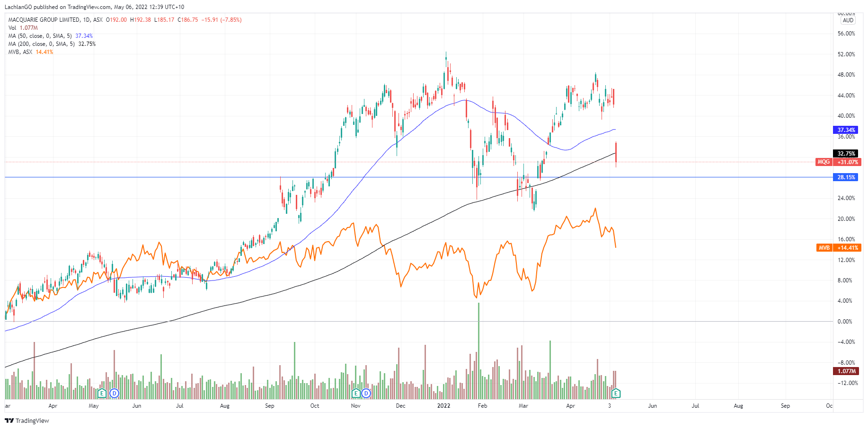Click the dividend D marker near mid-May 2021

[114, 393]
